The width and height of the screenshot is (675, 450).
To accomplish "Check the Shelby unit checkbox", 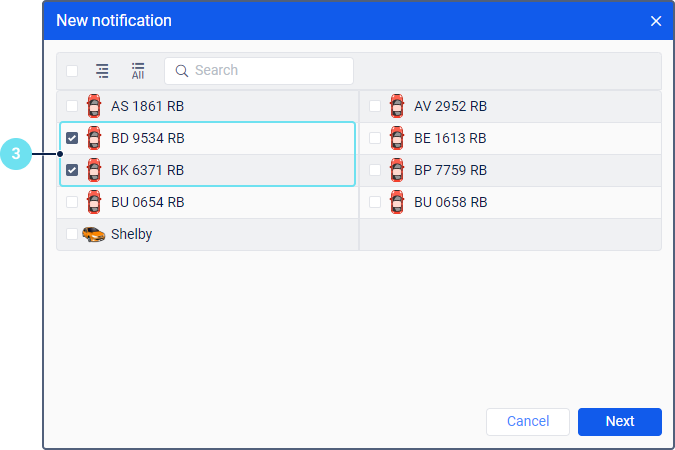I will pos(72,234).
